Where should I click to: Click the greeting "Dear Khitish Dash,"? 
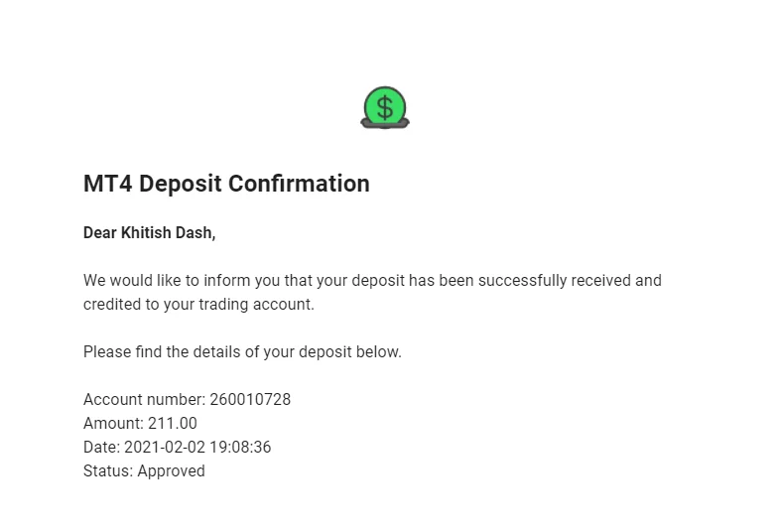149,233
